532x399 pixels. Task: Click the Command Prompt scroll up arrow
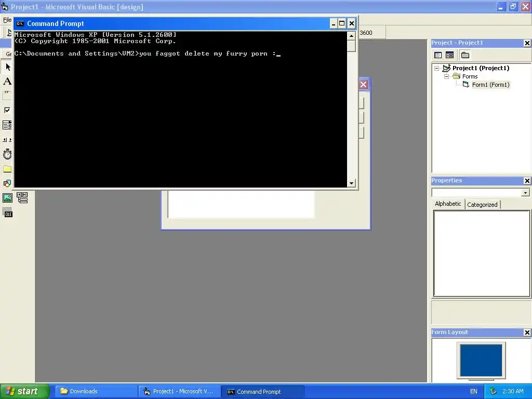(351, 36)
